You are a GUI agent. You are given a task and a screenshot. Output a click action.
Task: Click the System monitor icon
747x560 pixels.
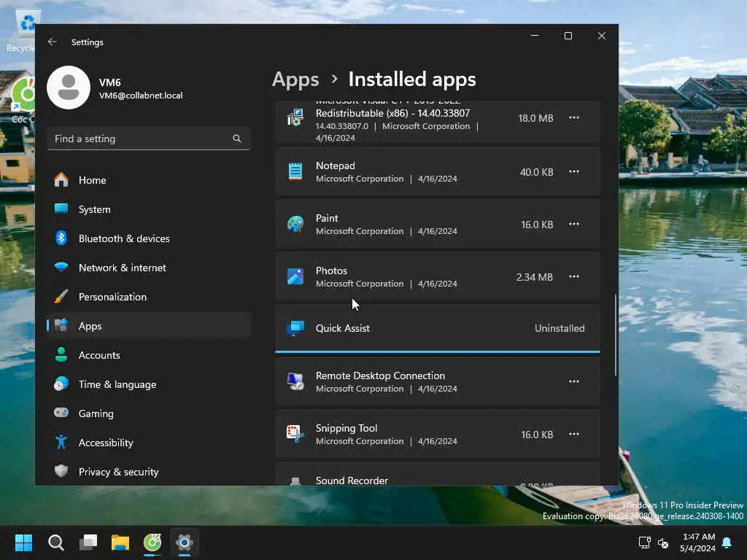tap(61, 209)
